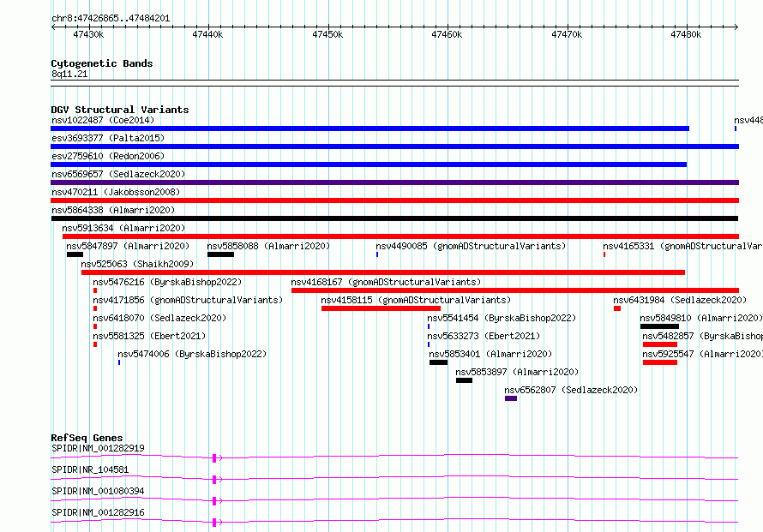This screenshot has width=763, height=532.
Task: Click the nsv6418070 (Sedlazeck2020) label
Action: click(x=159, y=318)
